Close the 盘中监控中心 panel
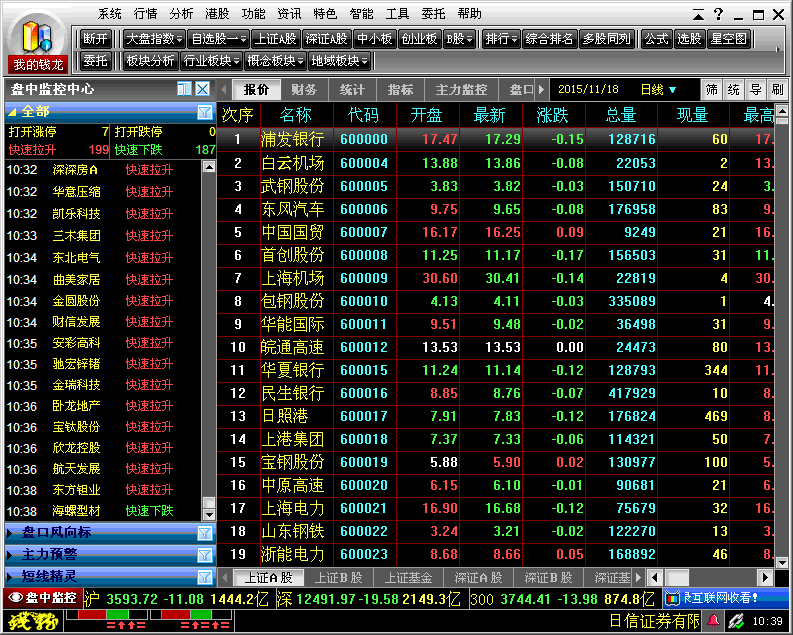The height and width of the screenshot is (635, 793). point(203,89)
